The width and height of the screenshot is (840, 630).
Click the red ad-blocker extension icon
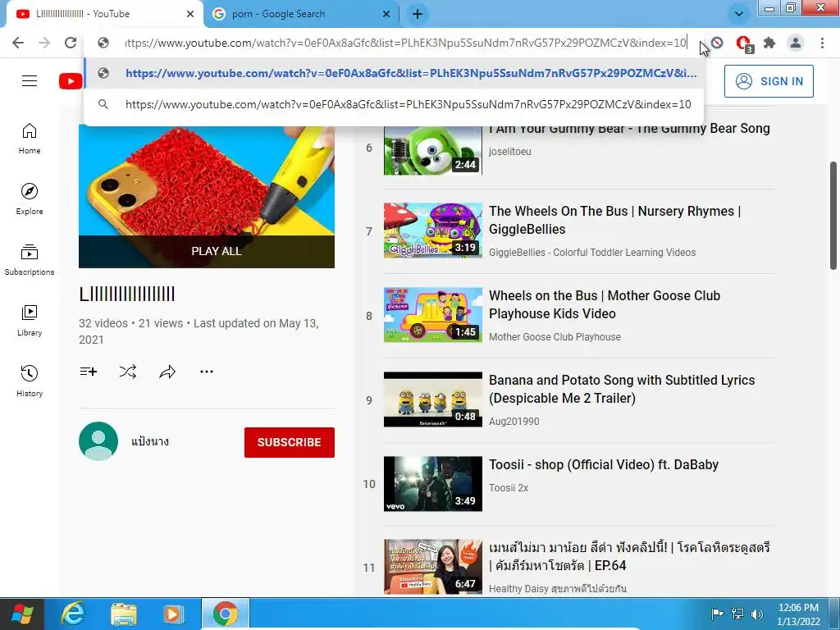click(743, 43)
